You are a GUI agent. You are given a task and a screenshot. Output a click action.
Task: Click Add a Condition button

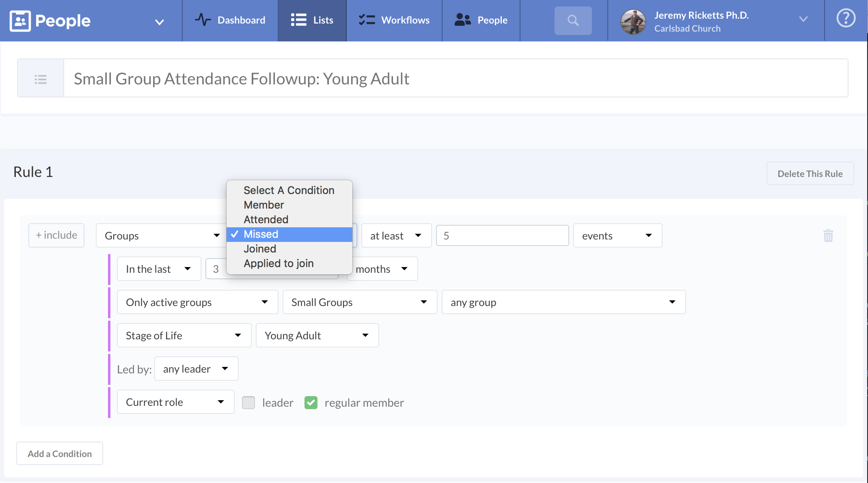pyautogui.click(x=60, y=453)
